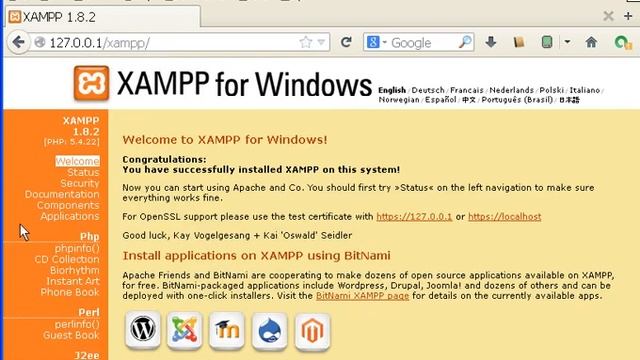The width and height of the screenshot is (640, 360).
Task: Click the Joomla application icon
Action: click(184, 330)
